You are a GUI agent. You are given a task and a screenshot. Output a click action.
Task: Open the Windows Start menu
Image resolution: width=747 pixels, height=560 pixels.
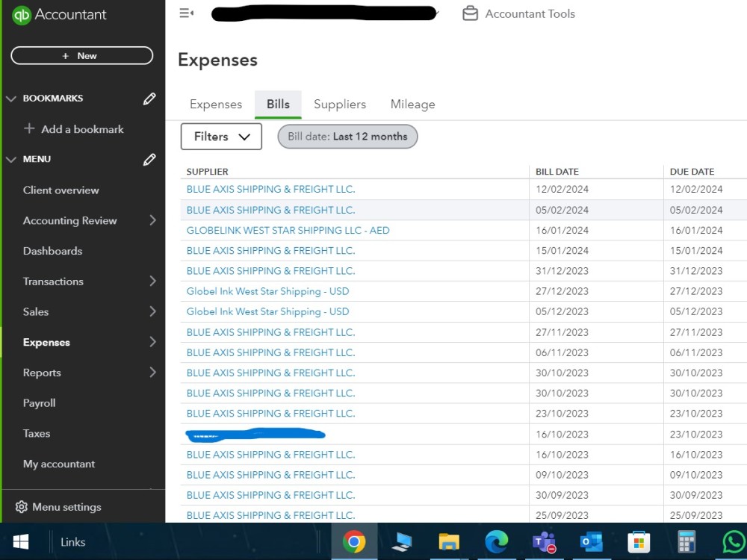(x=20, y=541)
